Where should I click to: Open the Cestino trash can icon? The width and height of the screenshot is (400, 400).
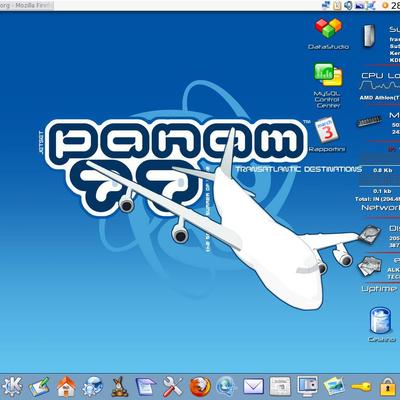pos(380,320)
